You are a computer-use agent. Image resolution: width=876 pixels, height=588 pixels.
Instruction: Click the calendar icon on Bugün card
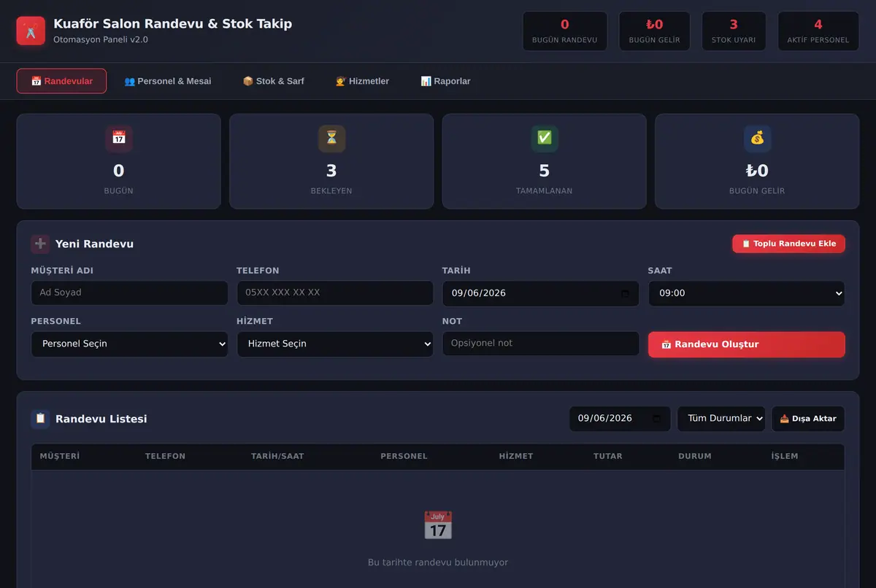point(119,138)
